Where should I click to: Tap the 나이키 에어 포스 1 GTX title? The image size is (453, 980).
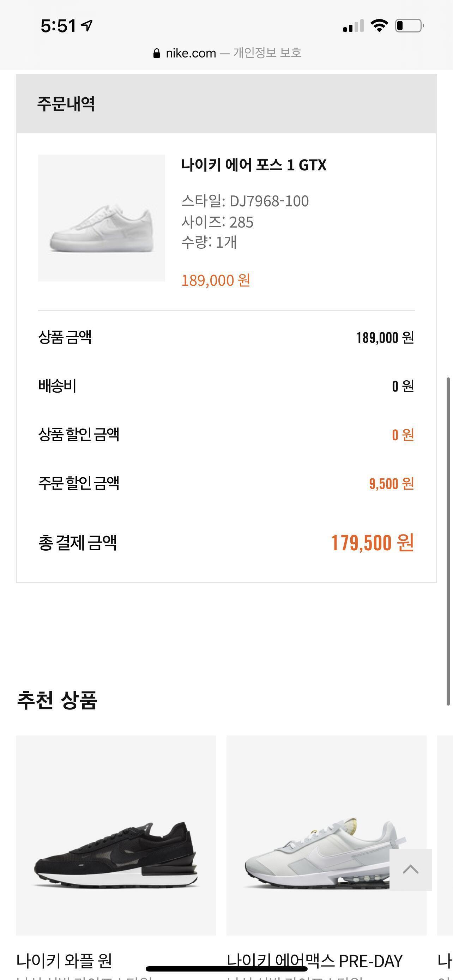coord(254,165)
